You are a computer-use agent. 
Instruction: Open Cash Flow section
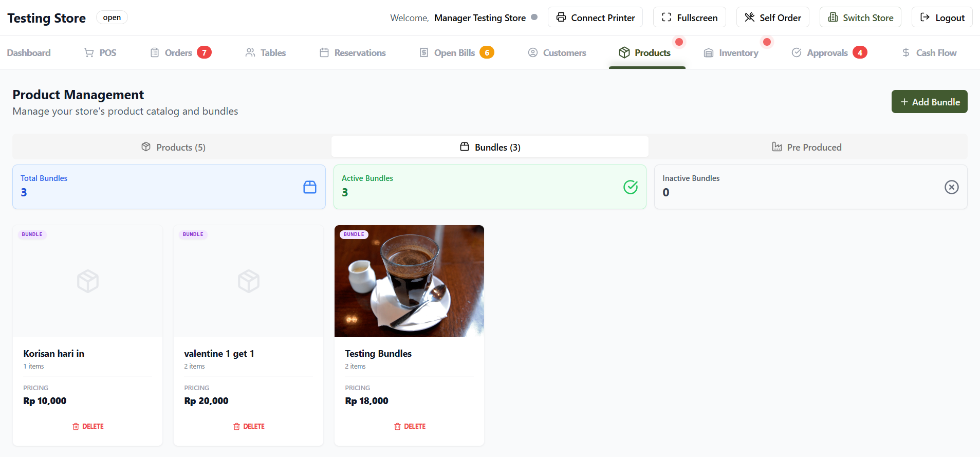(929, 53)
